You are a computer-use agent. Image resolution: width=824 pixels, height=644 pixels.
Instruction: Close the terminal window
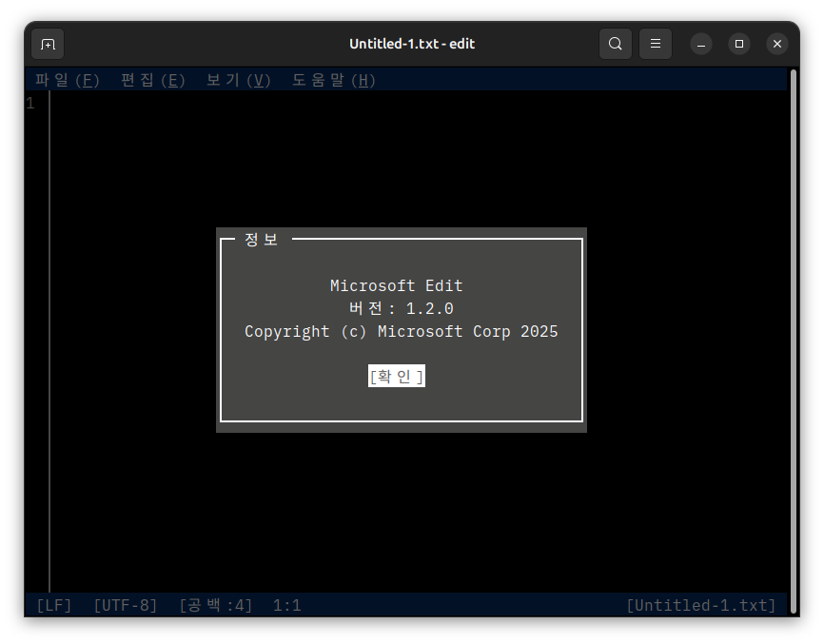pos(777,44)
